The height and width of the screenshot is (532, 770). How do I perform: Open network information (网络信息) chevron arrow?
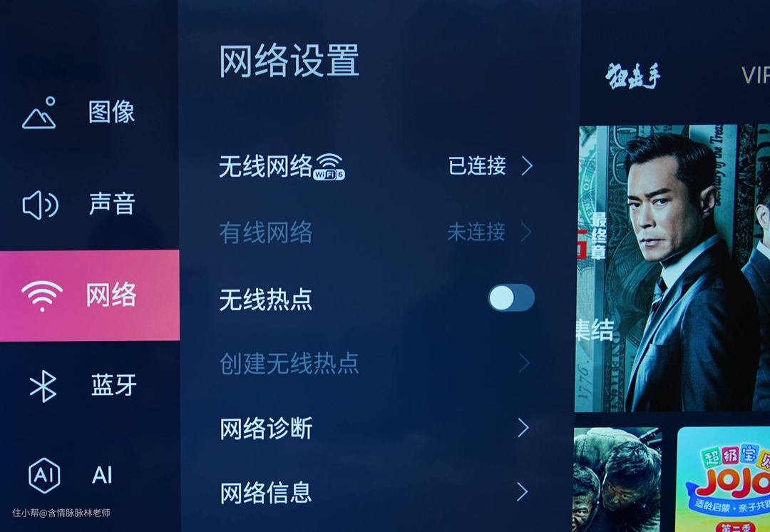pos(523,492)
